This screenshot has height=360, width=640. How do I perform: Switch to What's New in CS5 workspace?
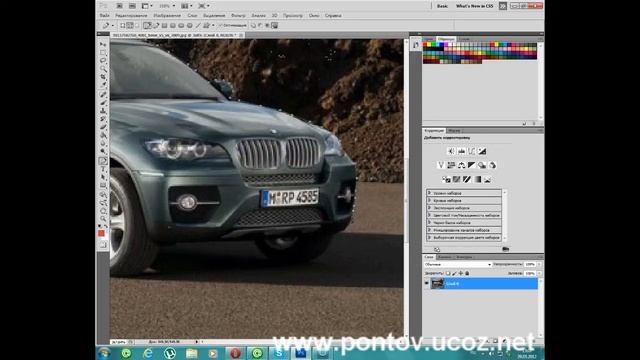pyautogui.click(x=474, y=6)
